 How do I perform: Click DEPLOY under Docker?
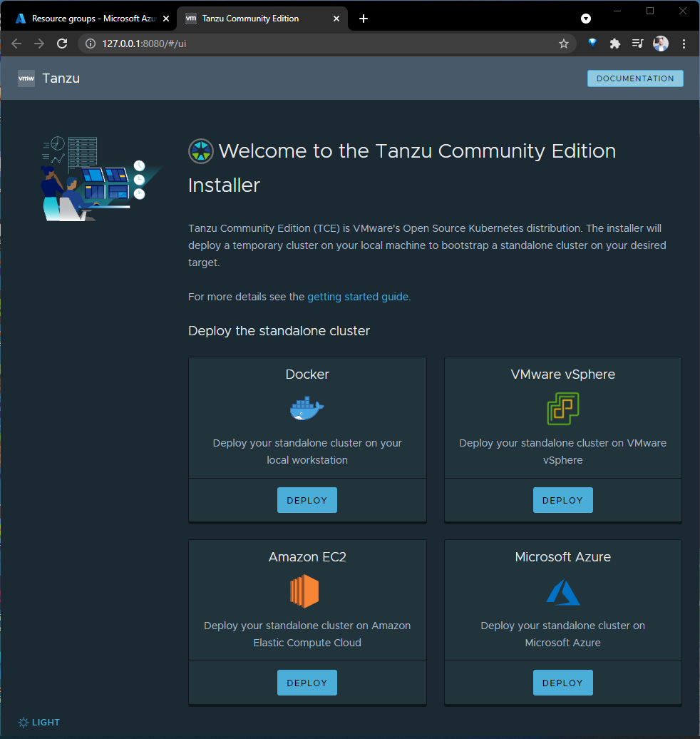coord(307,500)
